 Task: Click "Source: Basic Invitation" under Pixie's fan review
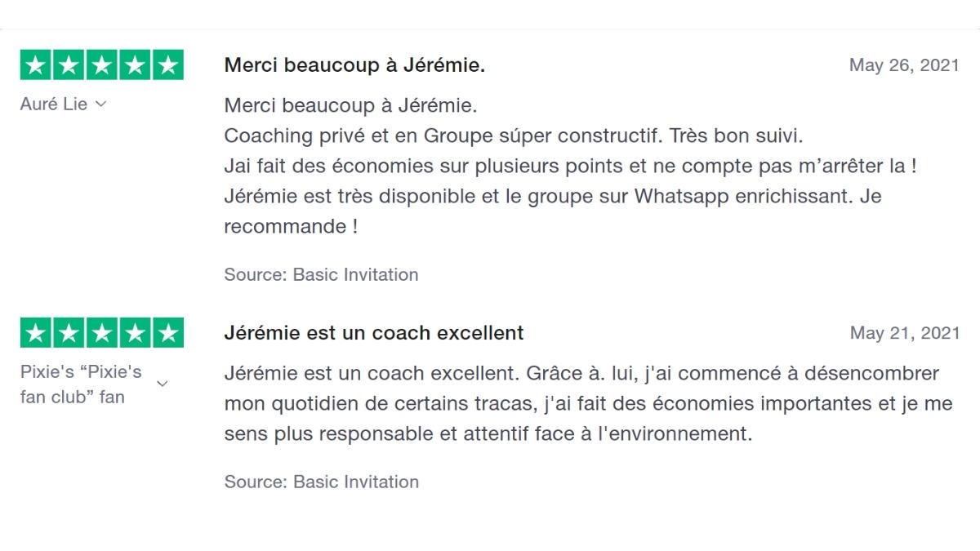click(321, 482)
